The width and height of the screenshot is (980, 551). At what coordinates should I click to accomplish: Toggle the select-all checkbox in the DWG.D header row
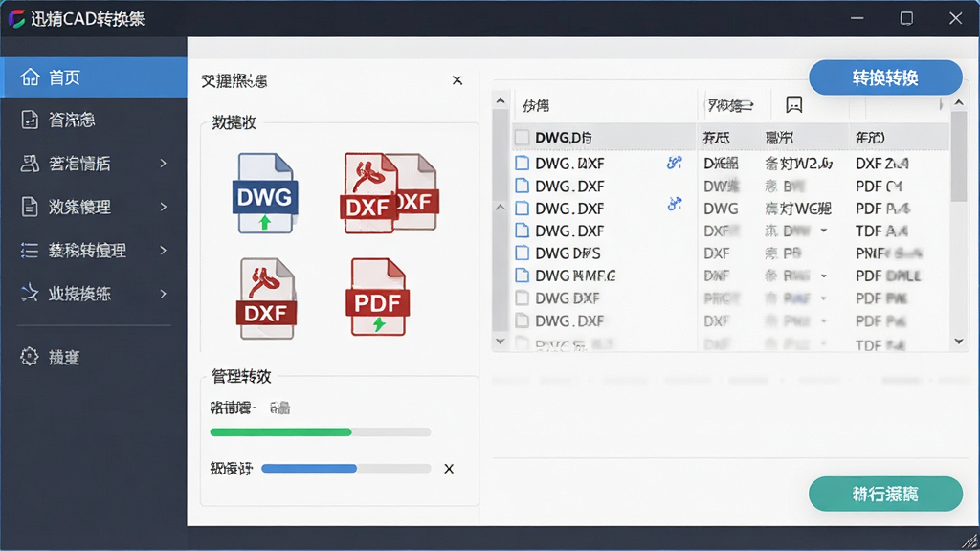click(523, 137)
